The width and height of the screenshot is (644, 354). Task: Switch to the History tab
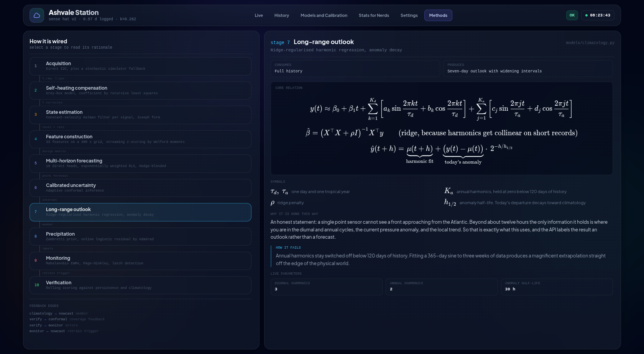282,15
